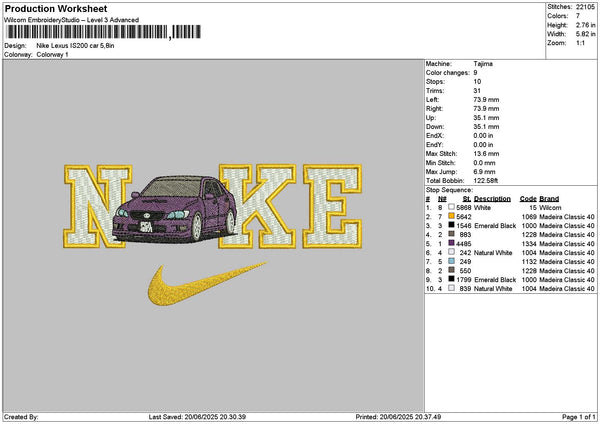Click the Width value 5.82 in
The width and height of the screenshot is (600, 424).
coord(585,34)
